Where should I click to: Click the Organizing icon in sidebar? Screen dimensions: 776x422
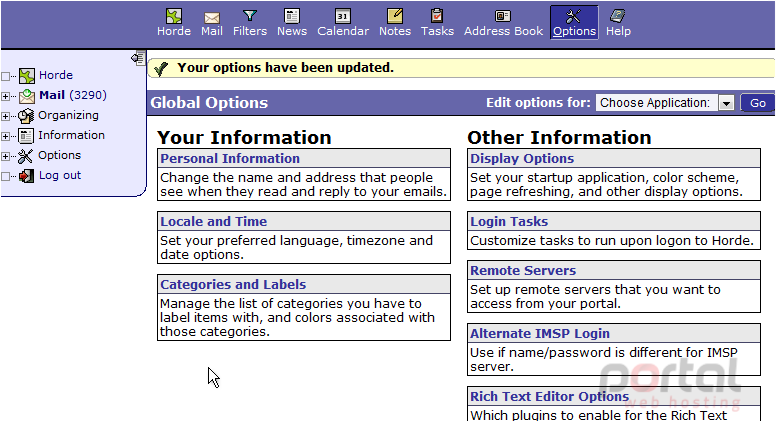coord(26,116)
